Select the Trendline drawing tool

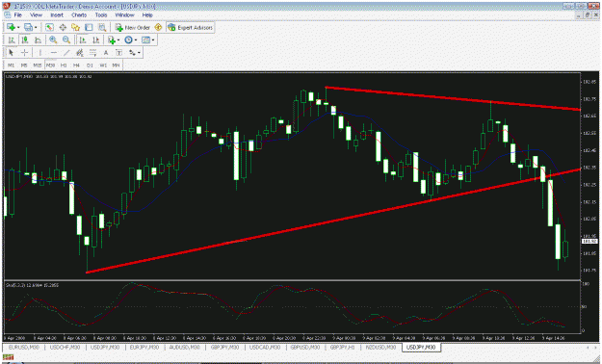tap(66, 53)
